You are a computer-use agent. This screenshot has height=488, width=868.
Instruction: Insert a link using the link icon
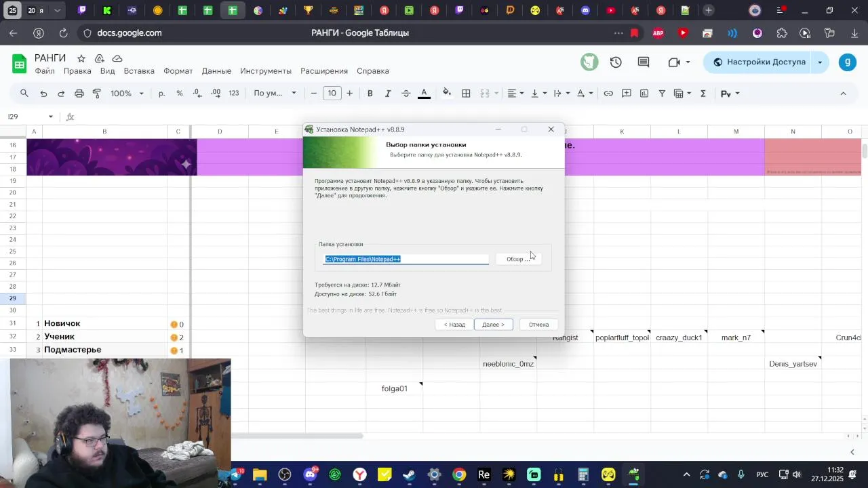click(x=608, y=94)
